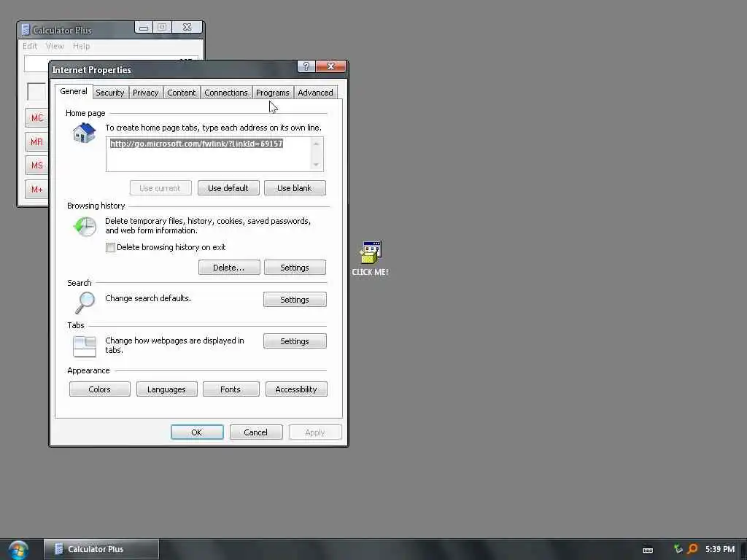Click the Calculator Plus memory indicator box
747x560 pixels.
pyautogui.click(x=36, y=91)
